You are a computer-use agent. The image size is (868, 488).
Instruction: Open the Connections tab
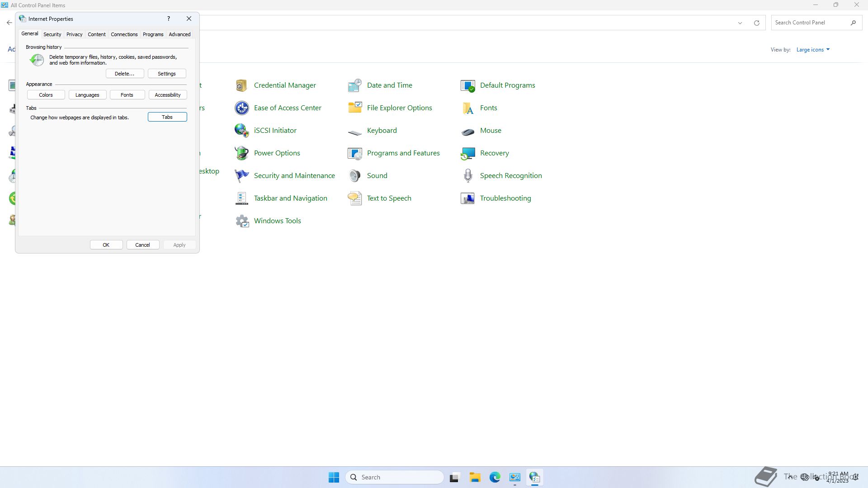coord(124,34)
